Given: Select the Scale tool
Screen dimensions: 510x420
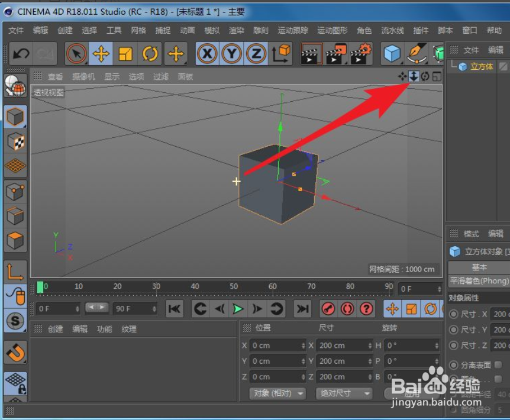Looking at the screenshot, I should coord(125,54).
